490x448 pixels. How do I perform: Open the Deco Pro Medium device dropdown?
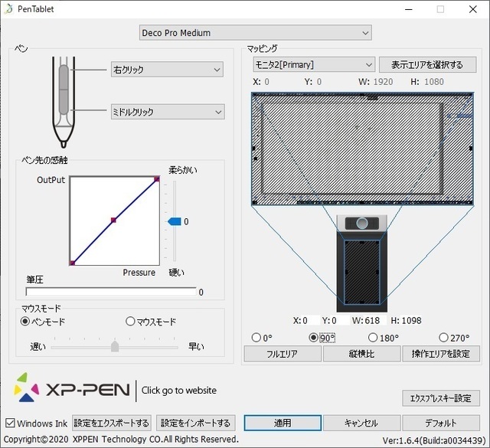pos(255,32)
